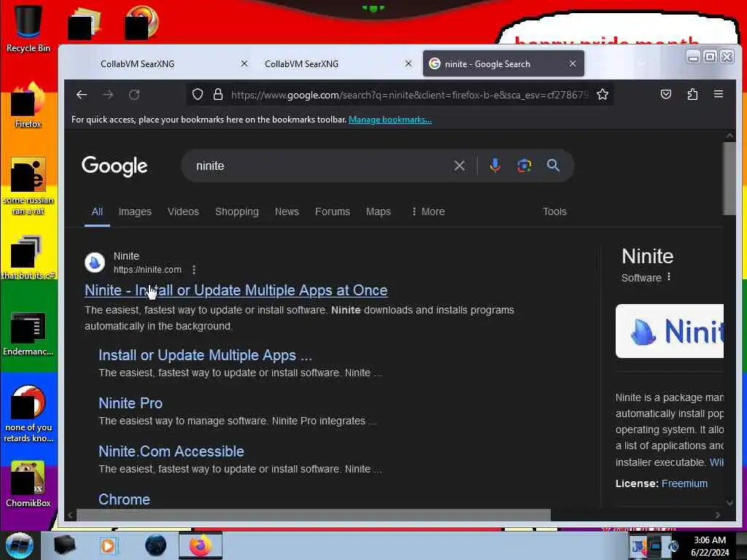Clear the Google search box with X

click(x=460, y=166)
